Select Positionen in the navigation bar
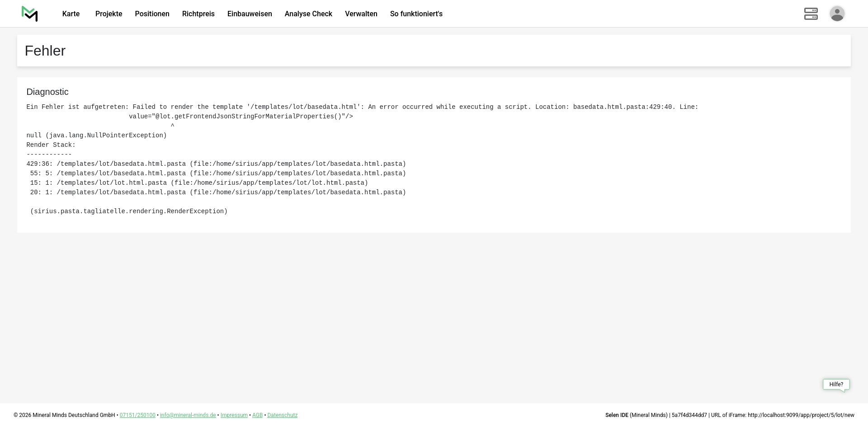Viewport: 868px width, 426px height. 152,14
